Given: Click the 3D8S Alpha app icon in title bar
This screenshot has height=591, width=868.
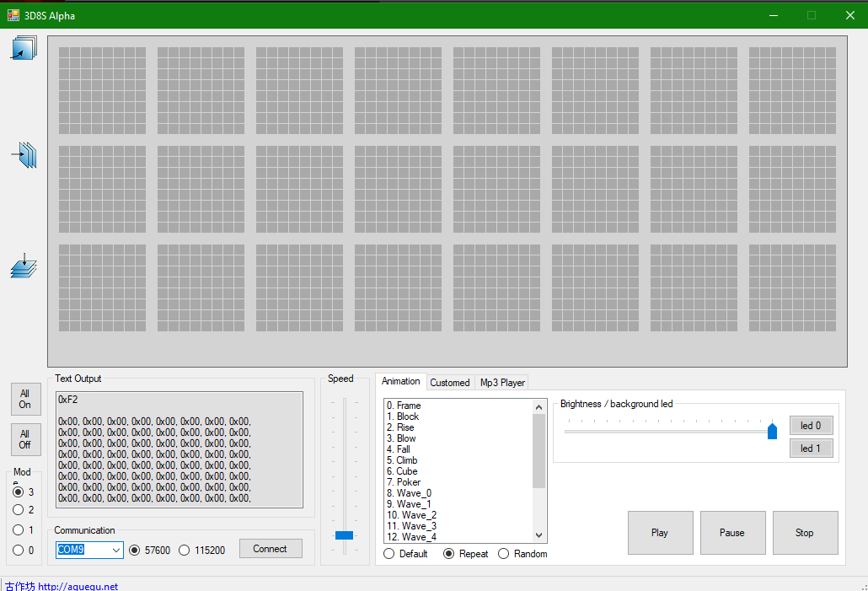Looking at the screenshot, I should point(13,15).
